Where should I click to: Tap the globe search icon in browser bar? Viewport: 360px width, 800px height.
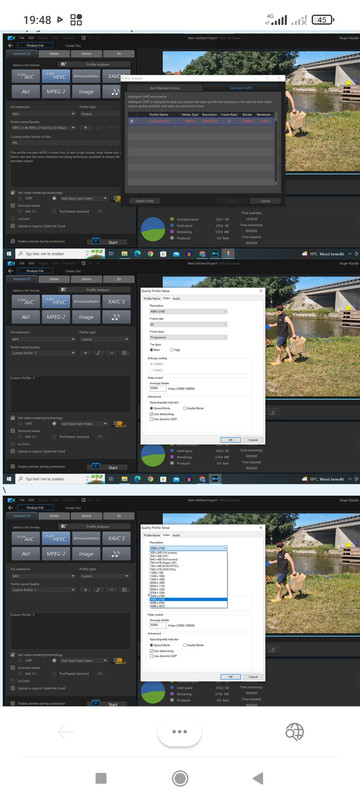point(295,732)
